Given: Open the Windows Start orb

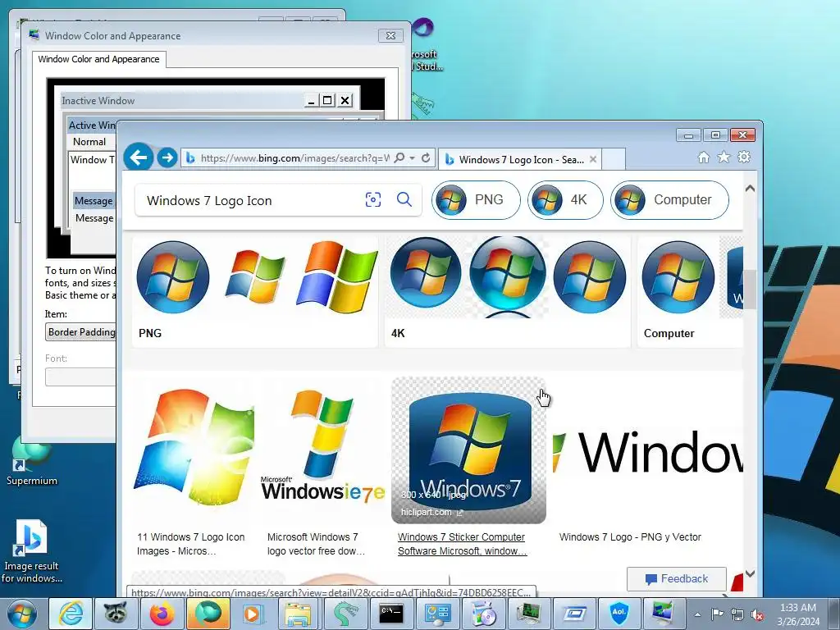Looking at the screenshot, I should pos(22,614).
